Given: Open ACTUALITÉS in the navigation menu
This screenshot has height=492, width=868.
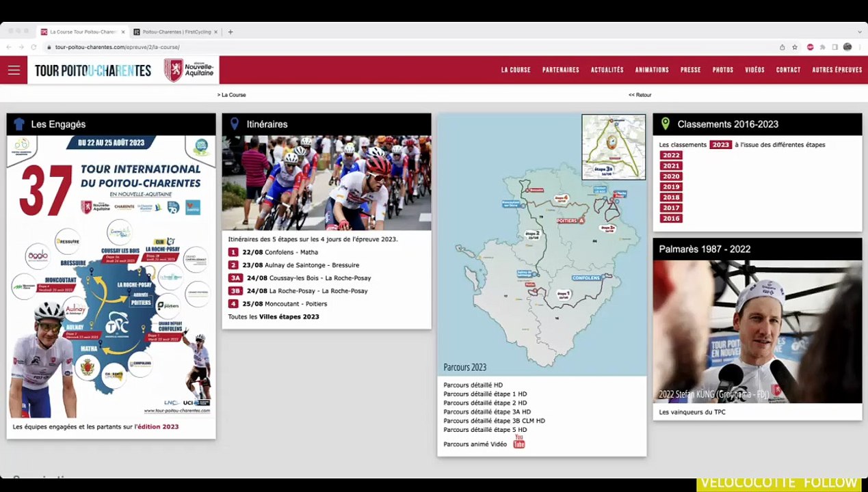Looking at the screenshot, I should 607,70.
